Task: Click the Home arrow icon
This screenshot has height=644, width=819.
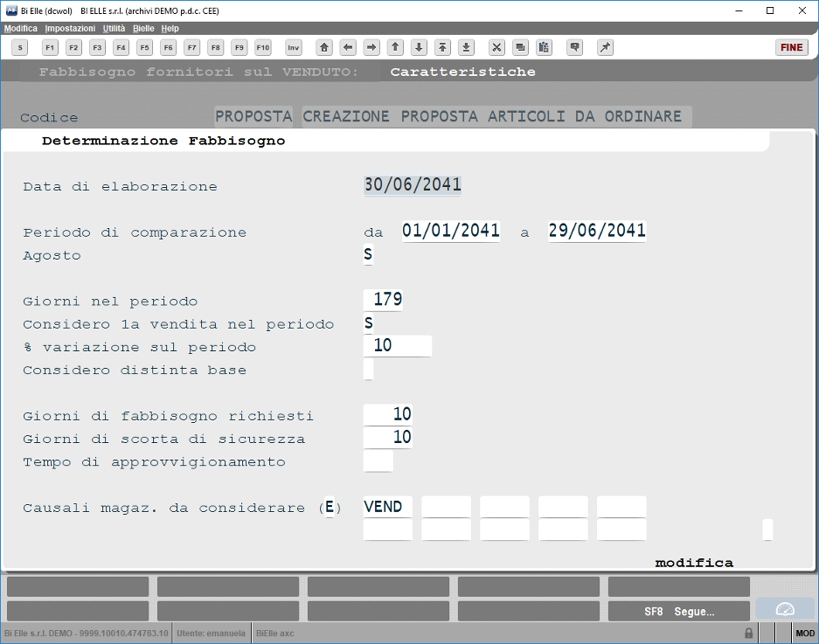Action: click(324, 47)
